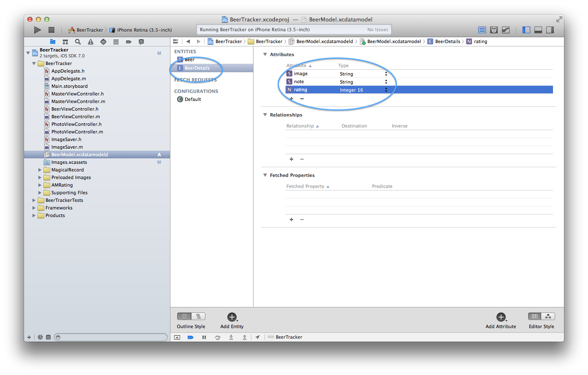Switch to the Standard editor
The height and width of the screenshot is (375, 588).
coord(482,30)
